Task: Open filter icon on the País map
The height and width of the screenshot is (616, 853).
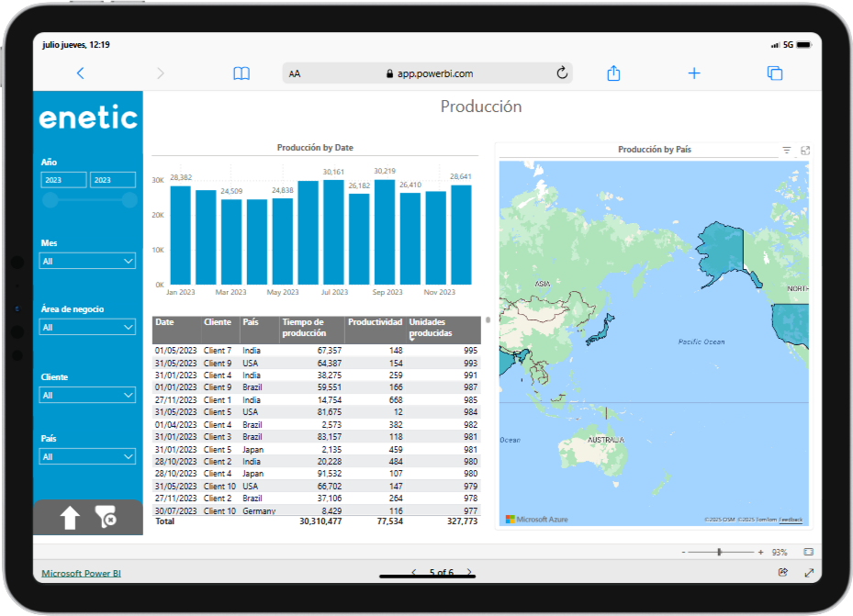Action: (787, 150)
